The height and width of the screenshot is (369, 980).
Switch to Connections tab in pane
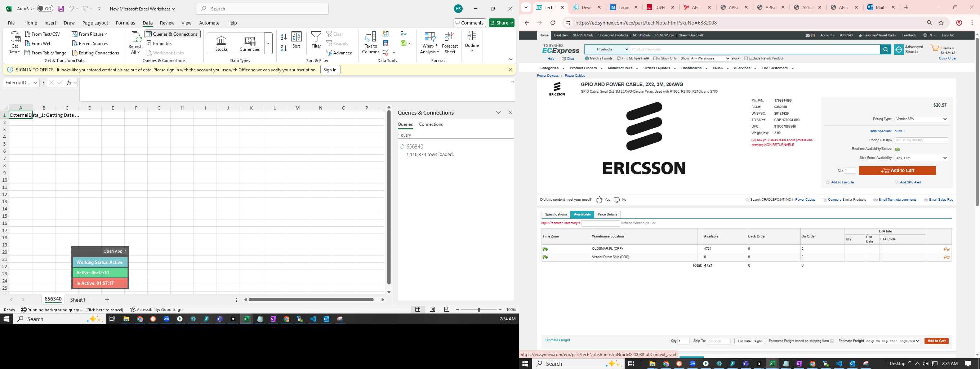pyautogui.click(x=431, y=124)
